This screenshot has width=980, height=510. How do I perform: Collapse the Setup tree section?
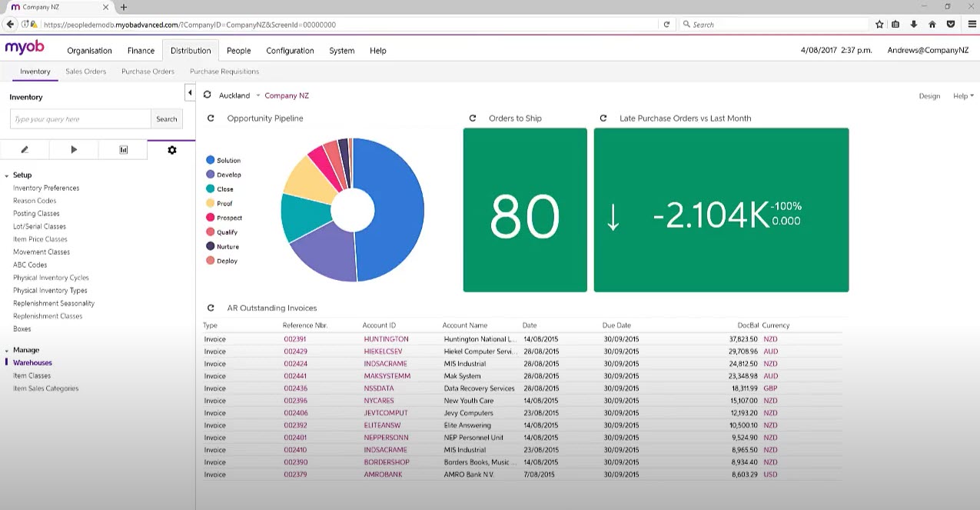[x=6, y=175]
